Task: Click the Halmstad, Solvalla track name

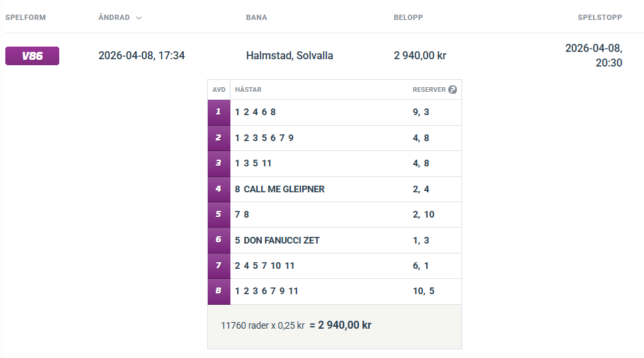Action: (x=289, y=56)
